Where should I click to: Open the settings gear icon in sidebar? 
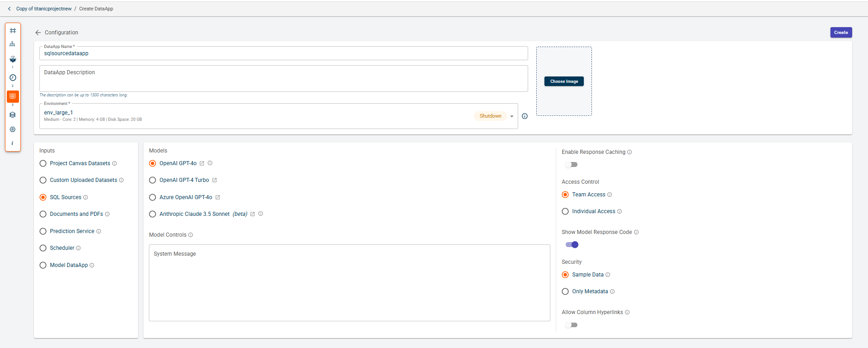pyautogui.click(x=13, y=129)
